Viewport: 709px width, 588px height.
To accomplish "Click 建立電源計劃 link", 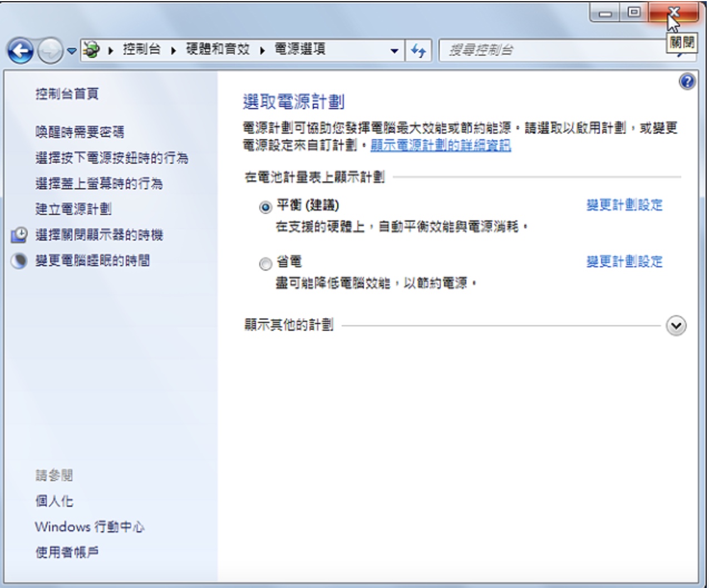I will [73, 209].
